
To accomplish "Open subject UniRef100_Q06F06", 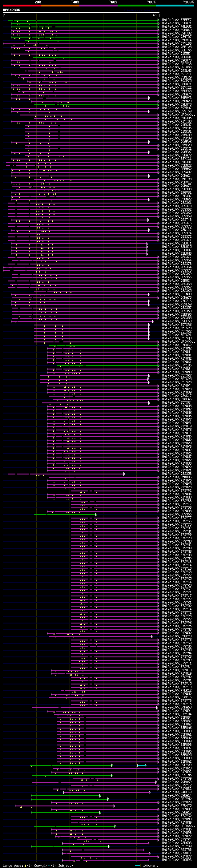I will coord(177,142).
